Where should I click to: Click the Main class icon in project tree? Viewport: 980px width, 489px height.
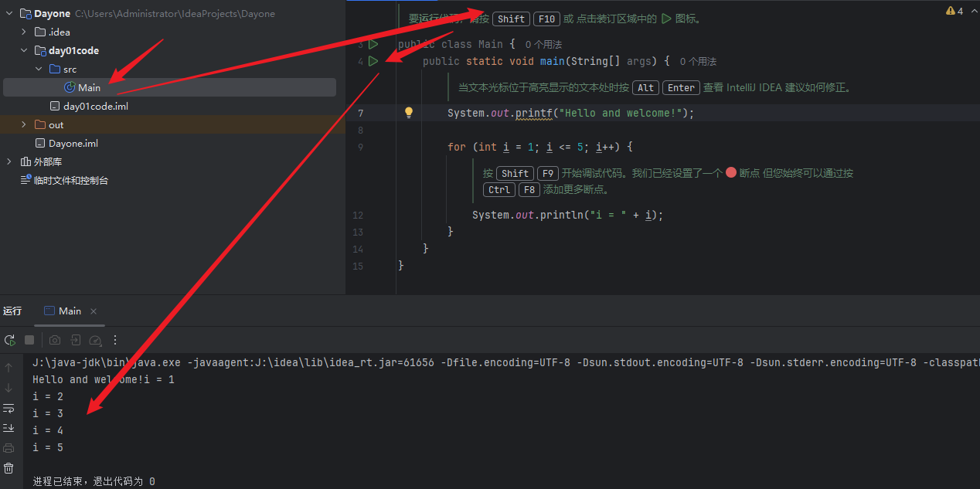pos(70,87)
